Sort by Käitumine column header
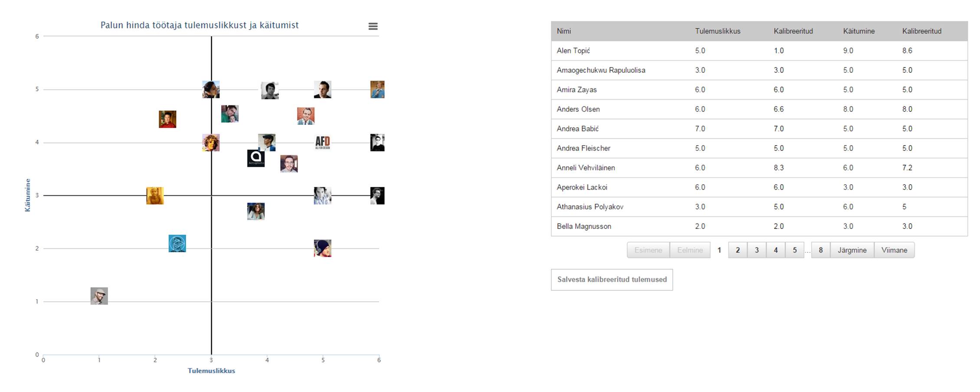This screenshot has height=392, width=980. (x=859, y=31)
